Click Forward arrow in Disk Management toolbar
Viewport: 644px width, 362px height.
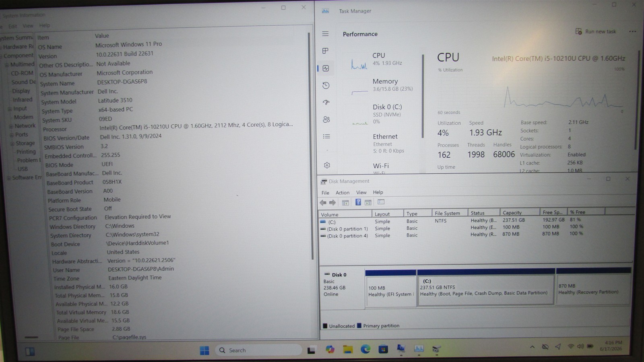[332, 202]
